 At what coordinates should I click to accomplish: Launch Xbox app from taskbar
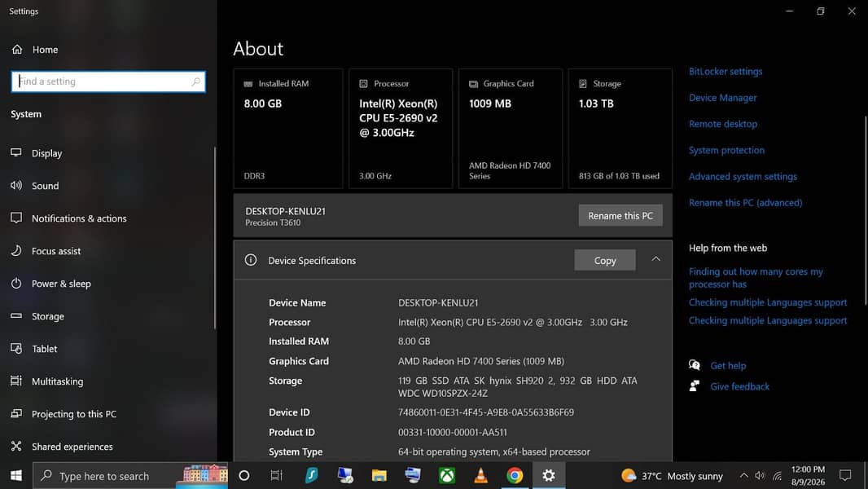447,476
